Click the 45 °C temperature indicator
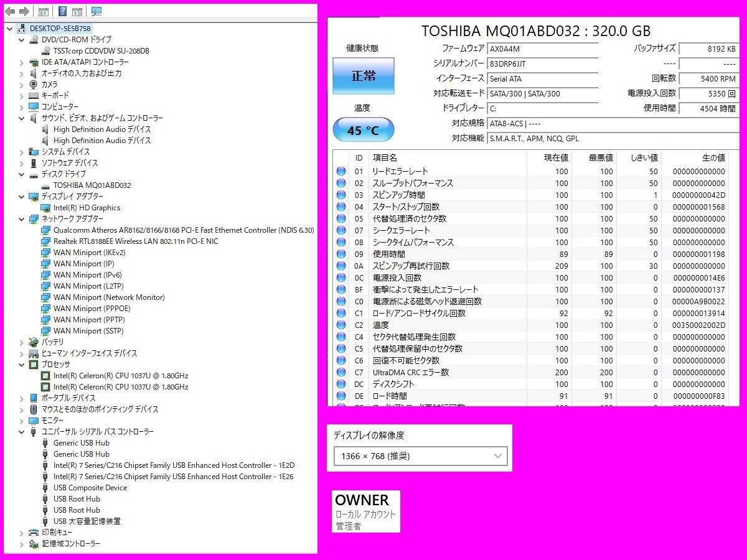The image size is (747, 560). (364, 130)
